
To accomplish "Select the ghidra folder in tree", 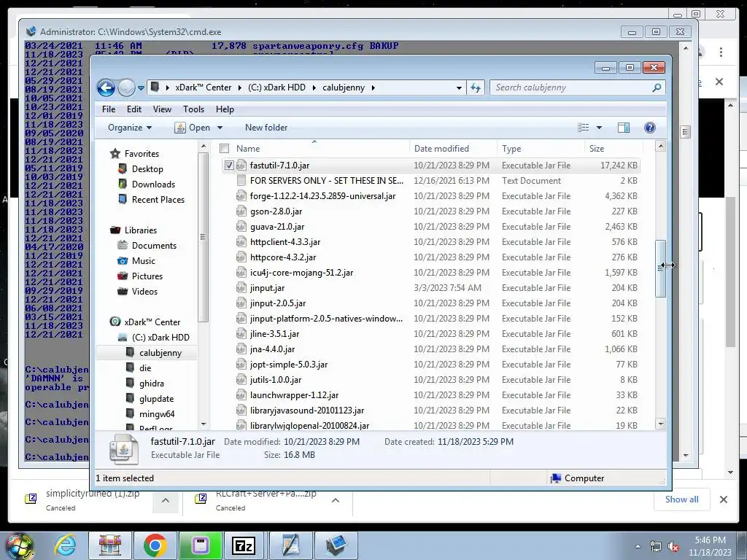I will [x=152, y=384].
